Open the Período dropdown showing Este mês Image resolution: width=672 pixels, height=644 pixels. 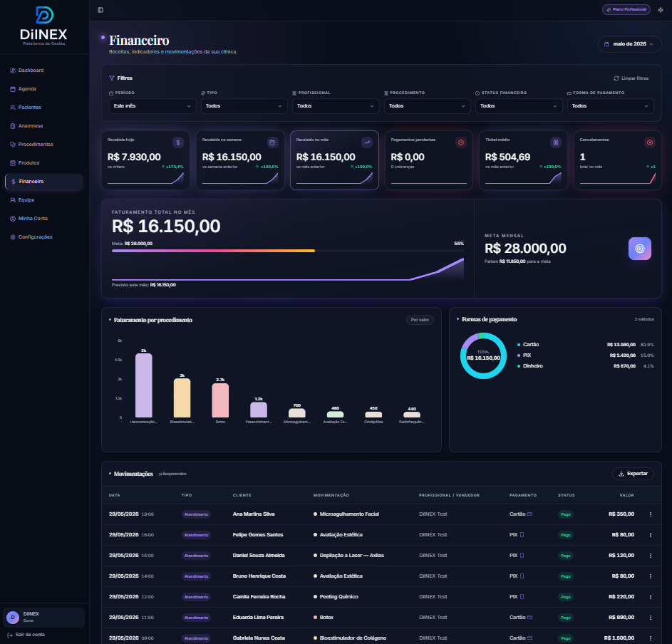pos(152,106)
